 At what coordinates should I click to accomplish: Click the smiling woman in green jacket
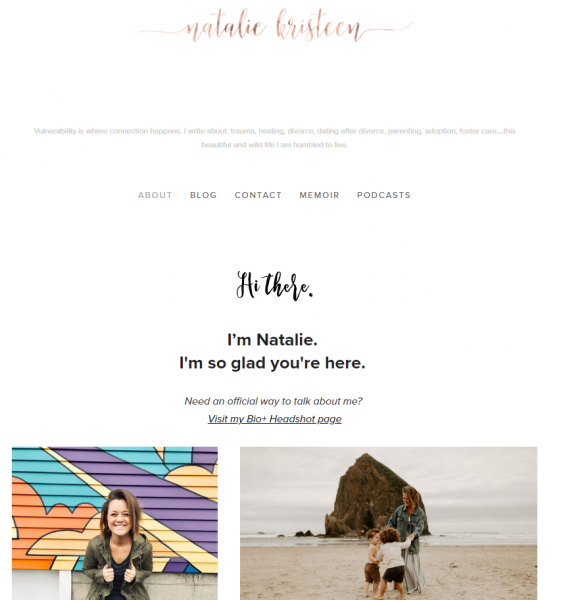coord(119,545)
